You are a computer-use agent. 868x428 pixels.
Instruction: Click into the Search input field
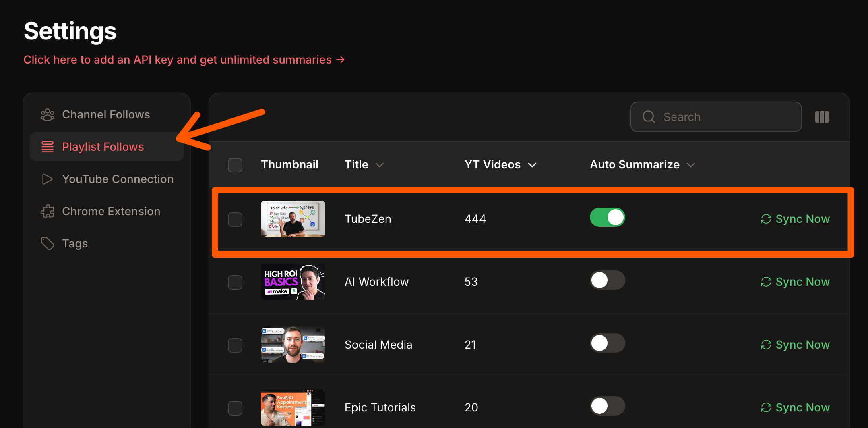(716, 117)
